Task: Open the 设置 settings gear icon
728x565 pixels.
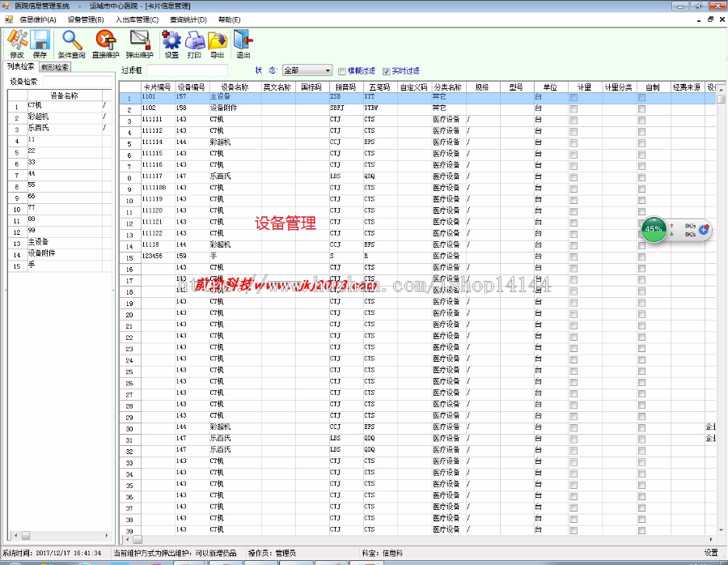Action: point(171,40)
